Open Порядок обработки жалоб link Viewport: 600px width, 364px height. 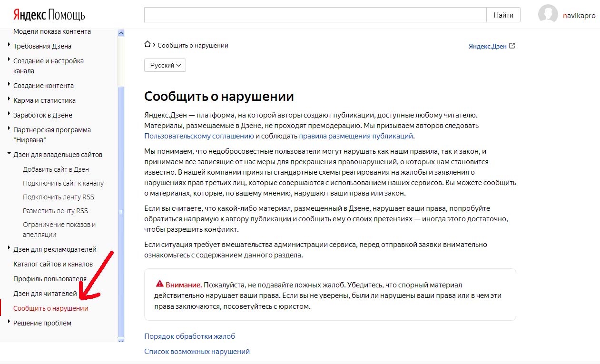pos(189,336)
